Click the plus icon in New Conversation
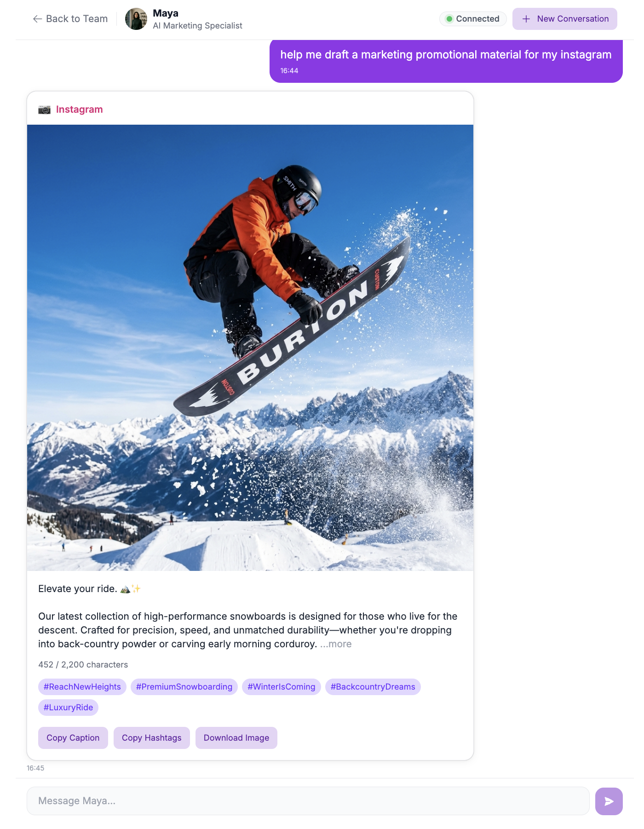Image resolution: width=644 pixels, height=829 pixels. tap(526, 19)
